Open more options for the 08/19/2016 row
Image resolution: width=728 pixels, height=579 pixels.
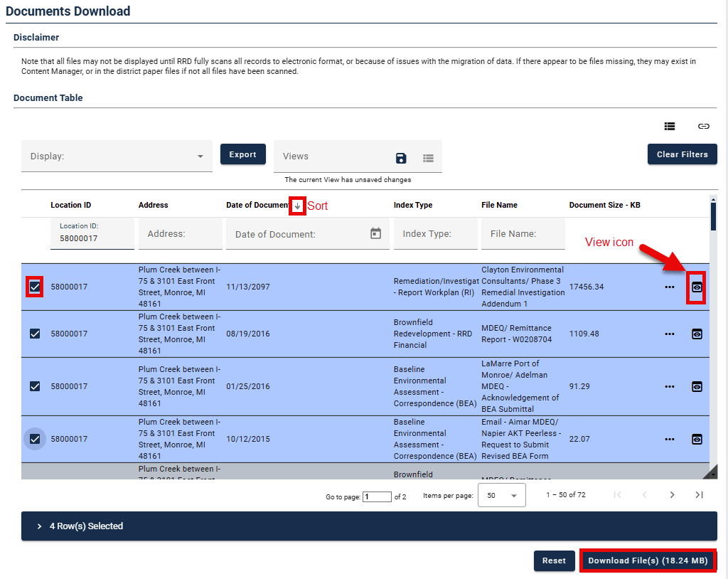click(669, 334)
